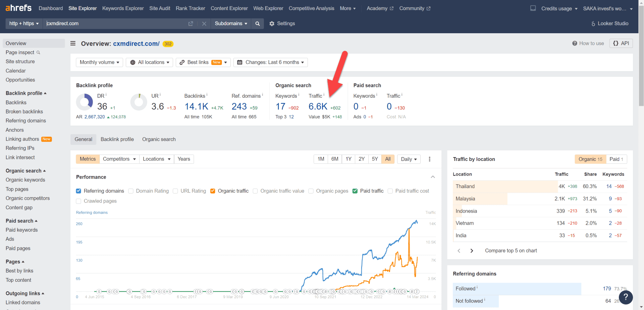This screenshot has width=644, height=310.
Task: Open the help question mark bubble
Action: coord(626,297)
